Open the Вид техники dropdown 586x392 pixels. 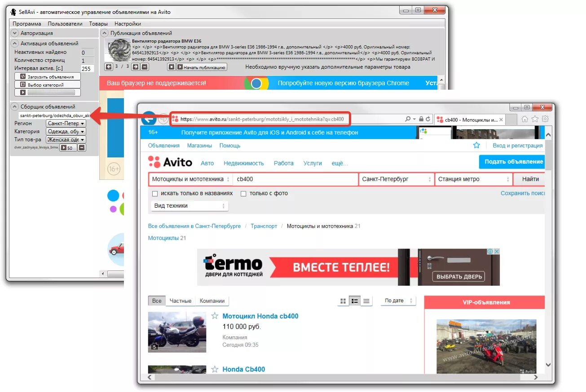[189, 205]
